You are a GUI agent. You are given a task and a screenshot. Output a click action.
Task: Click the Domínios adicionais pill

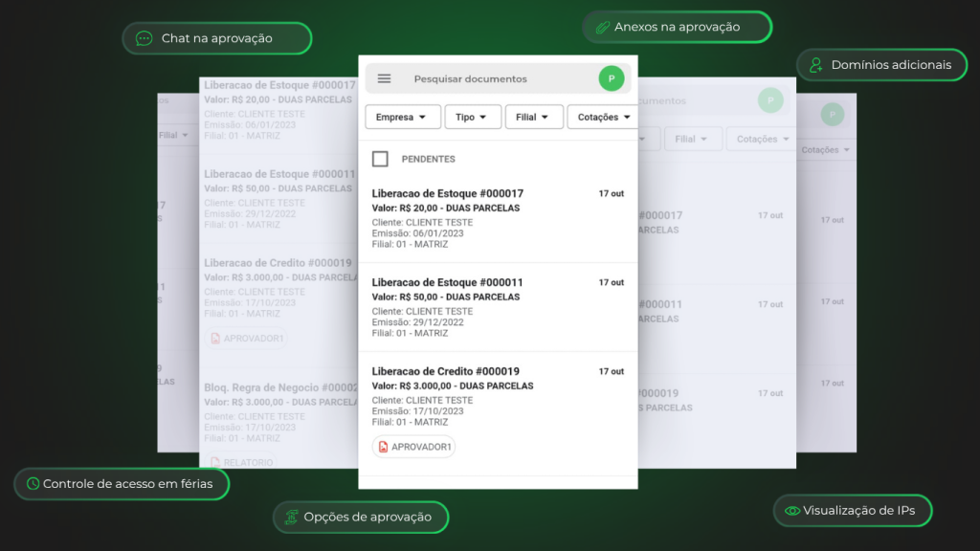pos(881,65)
